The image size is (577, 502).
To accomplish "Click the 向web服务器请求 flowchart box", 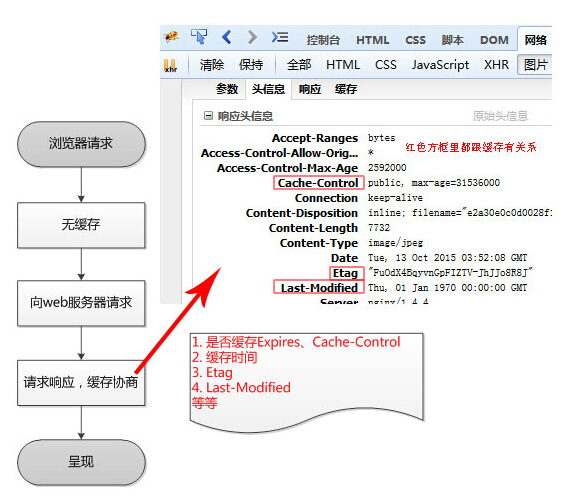I will point(81,303).
